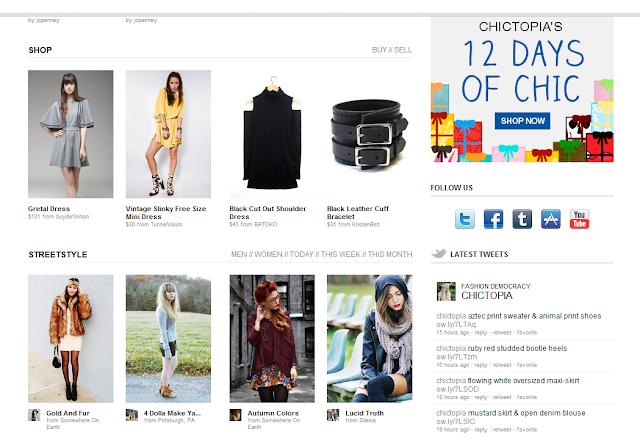Click the '$30 from TunnelVision' seller text
Image resolution: width=640 pixels, height=440 pixels.
154,224
